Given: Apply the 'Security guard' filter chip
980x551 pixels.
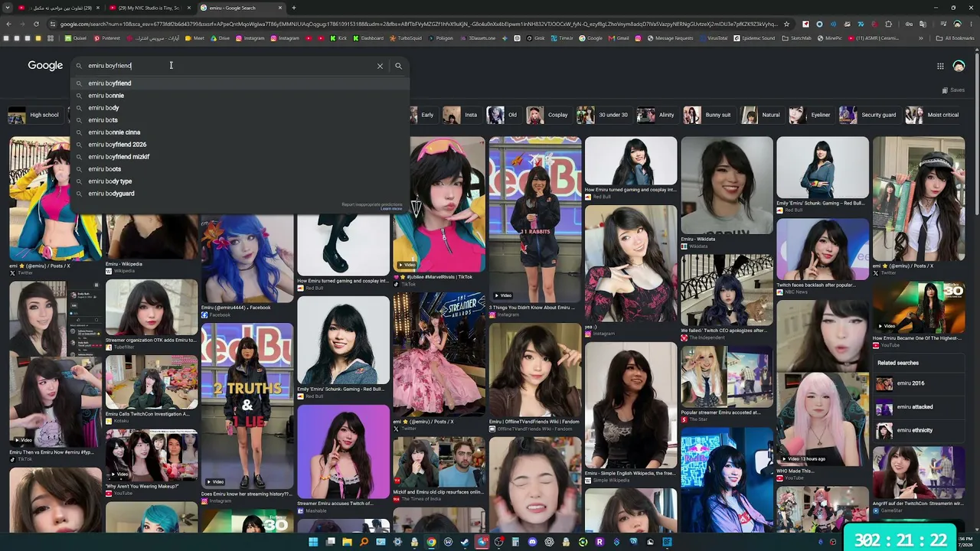Looking at the screenshot, I should pos(868,115).
